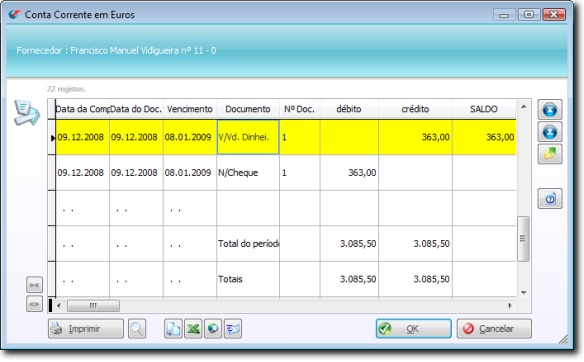Click the Cancelar button
The image size is (584, 362).
coord(494,328)
